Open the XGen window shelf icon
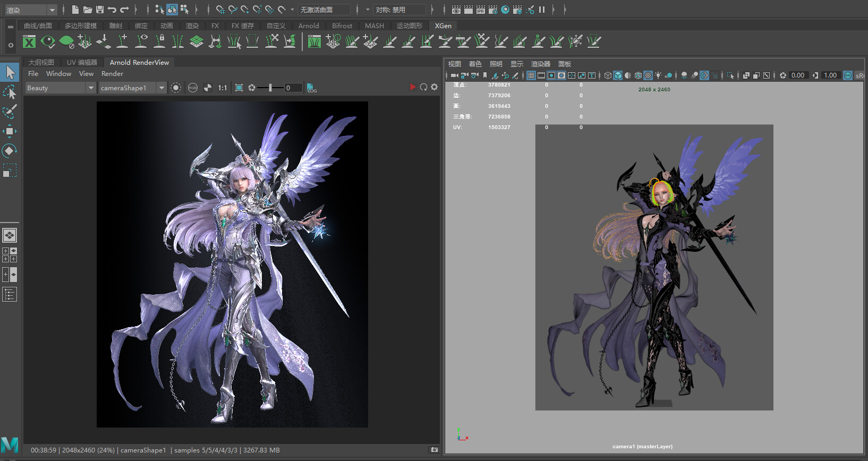This screenshot has height=461, width=868. (x=29, y=41)
